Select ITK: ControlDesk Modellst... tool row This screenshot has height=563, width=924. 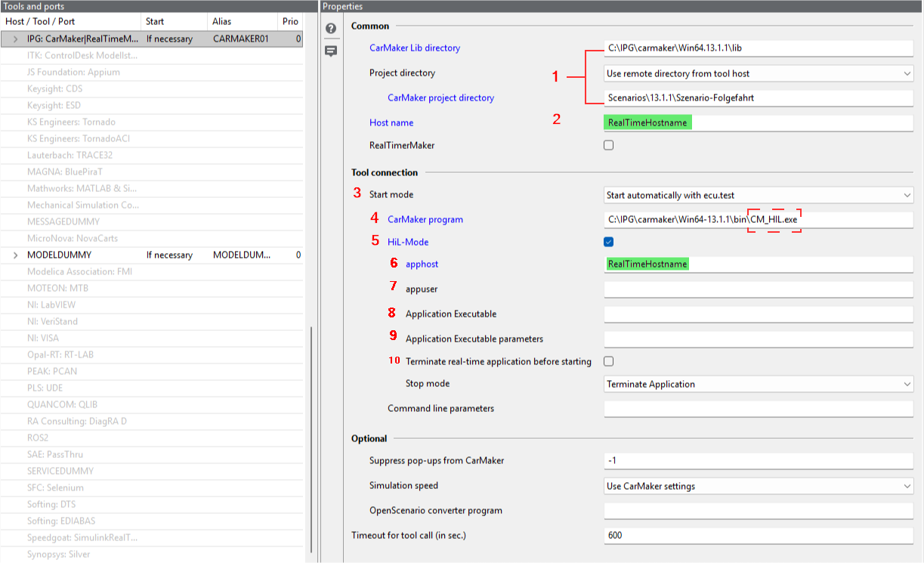[x=151, y=55]
